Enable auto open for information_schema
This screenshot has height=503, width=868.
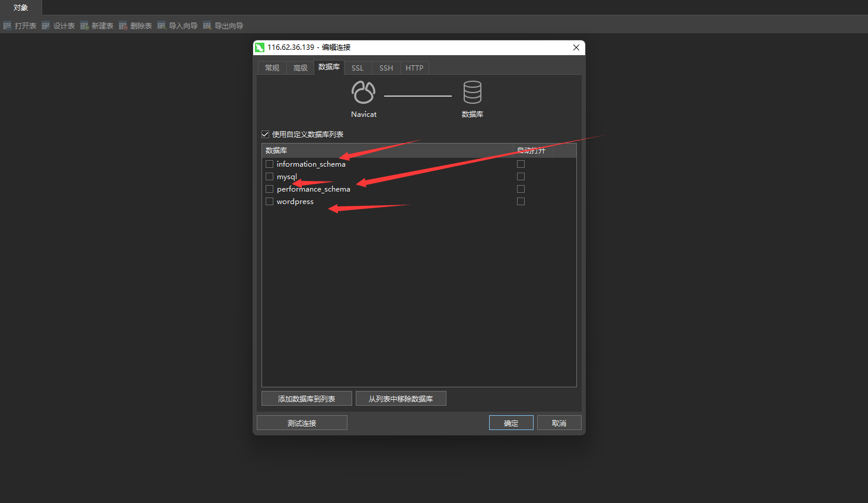[521, 164]
